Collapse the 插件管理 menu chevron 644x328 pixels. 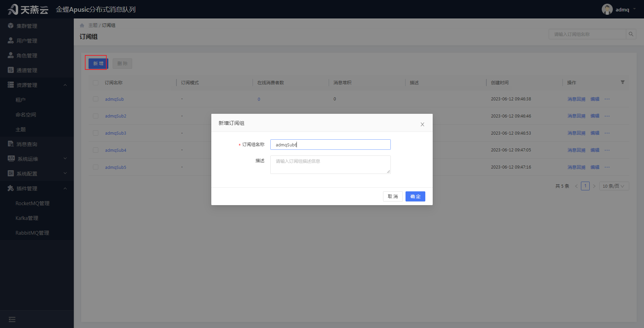pos(65,188)
